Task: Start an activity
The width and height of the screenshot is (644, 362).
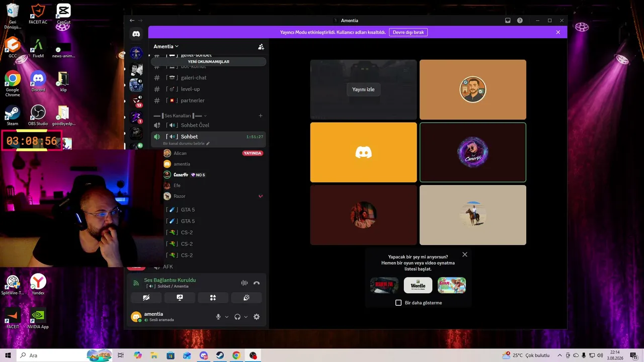Action: (213, 298)
